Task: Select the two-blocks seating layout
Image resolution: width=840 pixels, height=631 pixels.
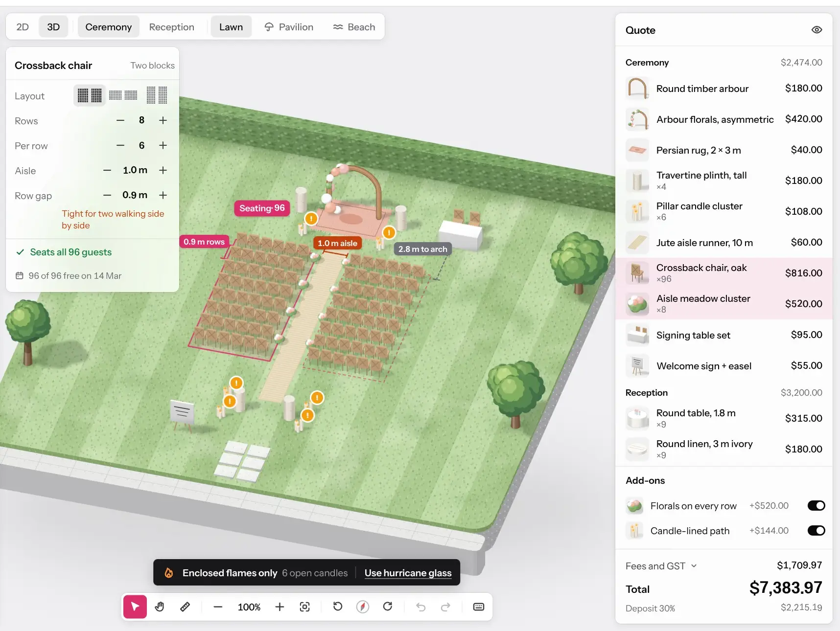Action: tap(90, 95)
